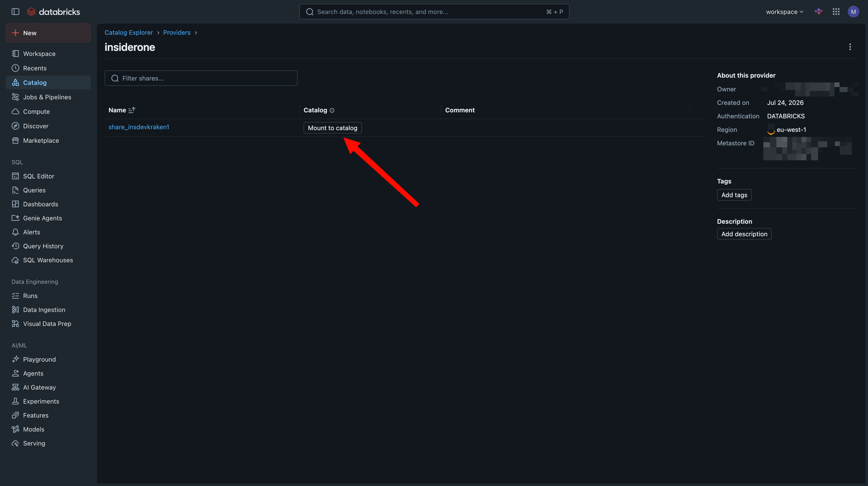Screen dimensions: 868x486
Task: Click Mount to catalog for share_insdevkraken1
Action: point(332,128)
